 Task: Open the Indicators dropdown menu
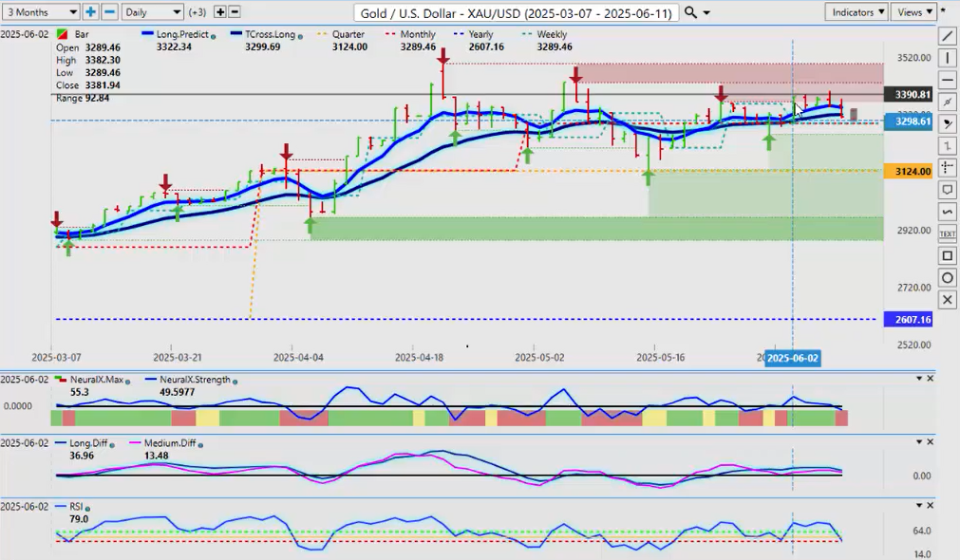click(856, 12)
